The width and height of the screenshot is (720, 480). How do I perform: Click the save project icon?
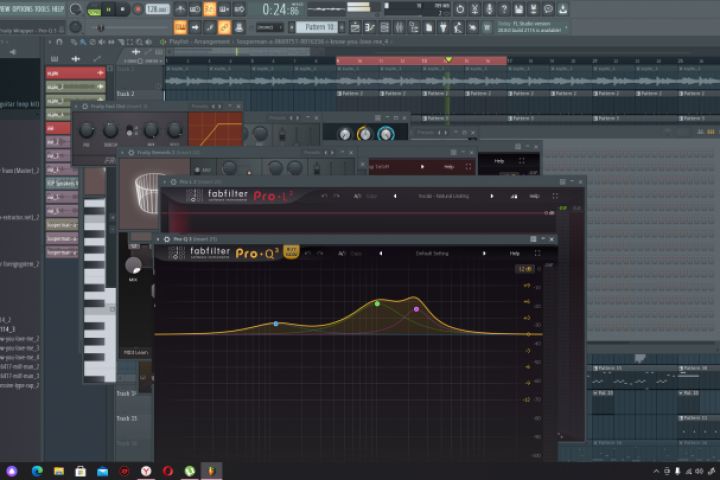pos(518,9)
